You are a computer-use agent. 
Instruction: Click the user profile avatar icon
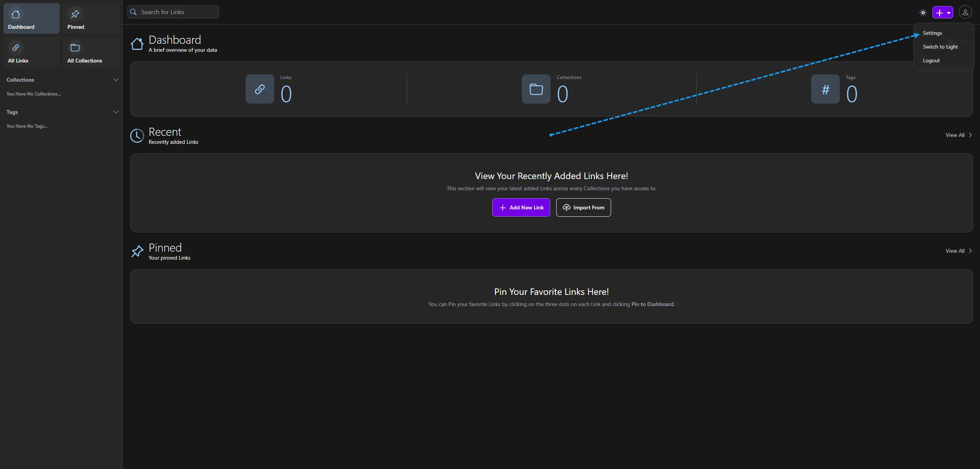pos(965,12)
